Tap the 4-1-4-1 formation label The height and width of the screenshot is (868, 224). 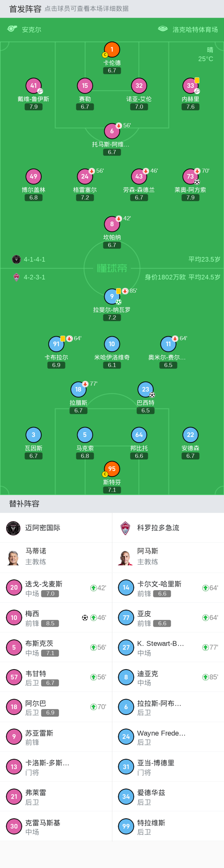coord(34,259)
